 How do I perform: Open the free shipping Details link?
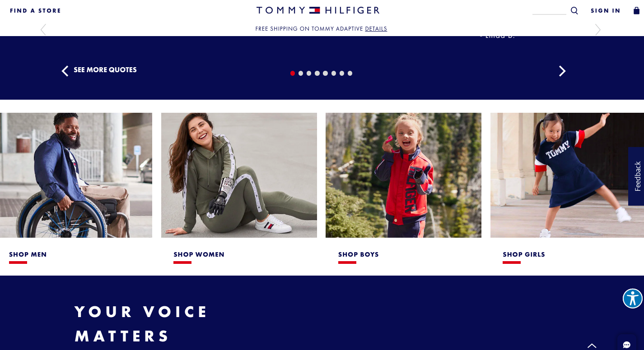pyautogui.click(x=376, y=29)
